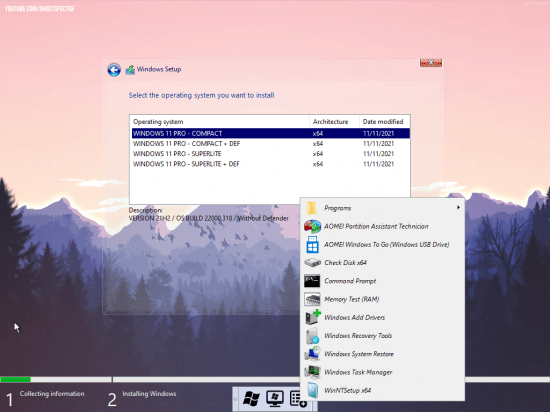The width and height of the screenshot is (550, 412).
Task: Click the Memory Test RAM chip icon
Action: point(312,299)
